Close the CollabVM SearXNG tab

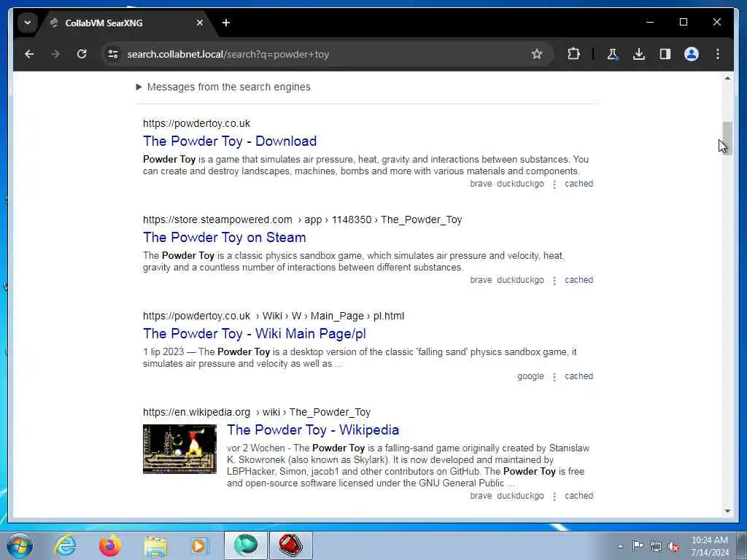click(200, 23)
